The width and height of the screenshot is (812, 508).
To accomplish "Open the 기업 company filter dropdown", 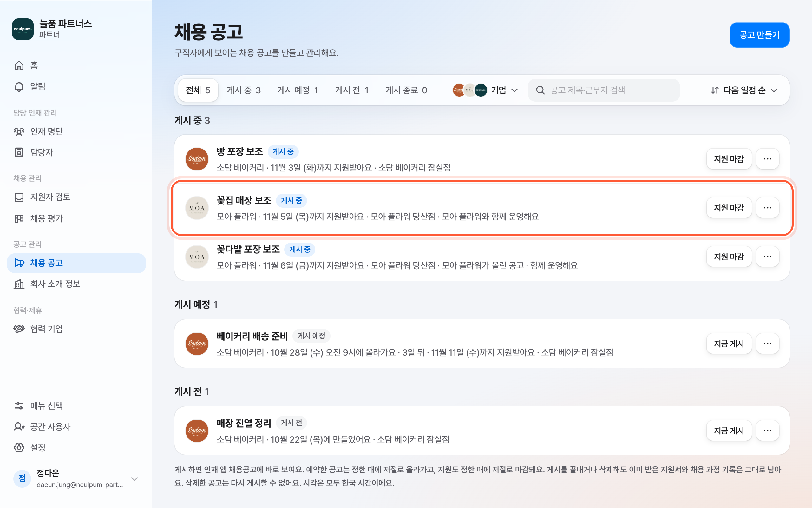I will point(485,90).
